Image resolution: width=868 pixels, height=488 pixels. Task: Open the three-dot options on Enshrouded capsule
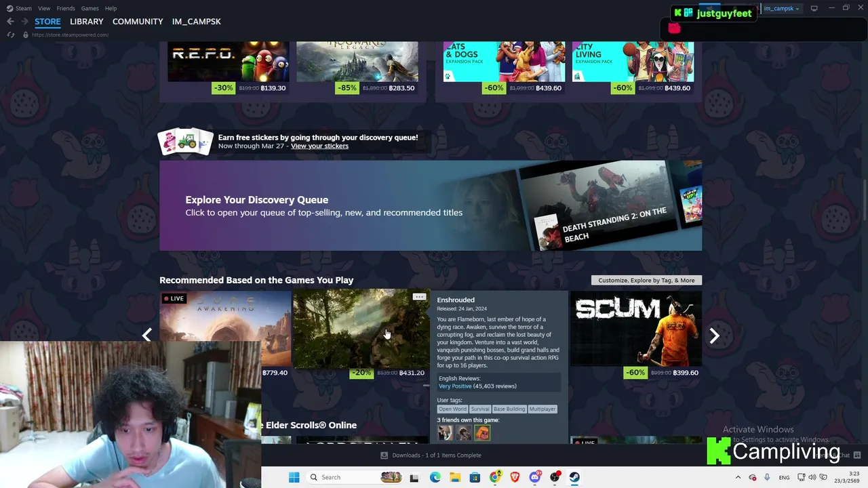click(419, 297)
